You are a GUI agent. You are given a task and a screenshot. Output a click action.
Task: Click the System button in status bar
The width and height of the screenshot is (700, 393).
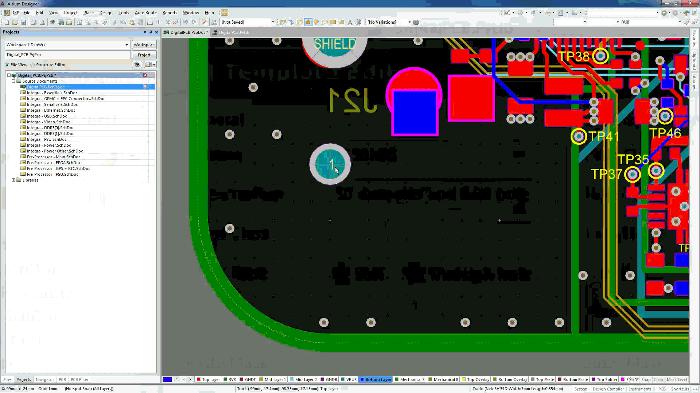coord(581,389)
